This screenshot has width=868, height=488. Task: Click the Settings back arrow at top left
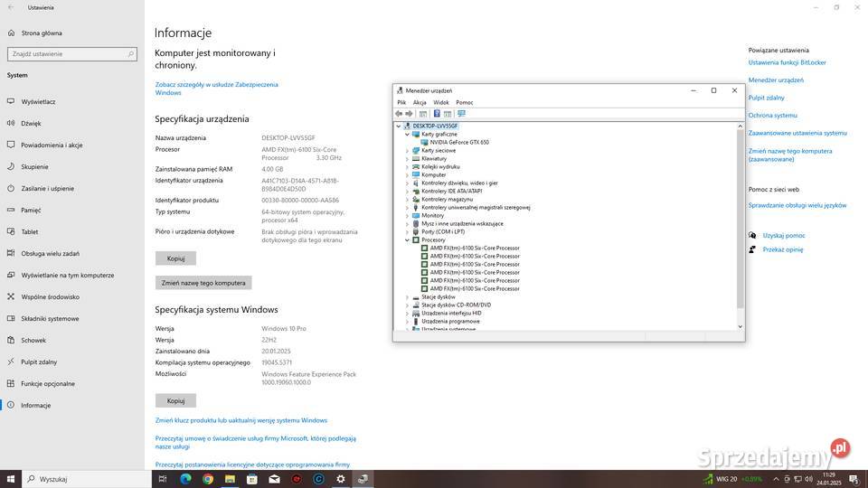[11, 8]
